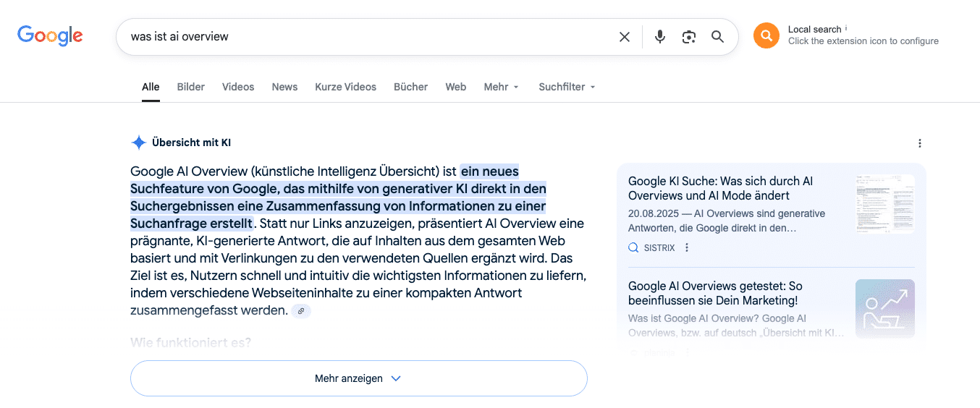This screenshot has height=408, width=980.
Task: Switch to the Web tab
Action: click(456, 87)
